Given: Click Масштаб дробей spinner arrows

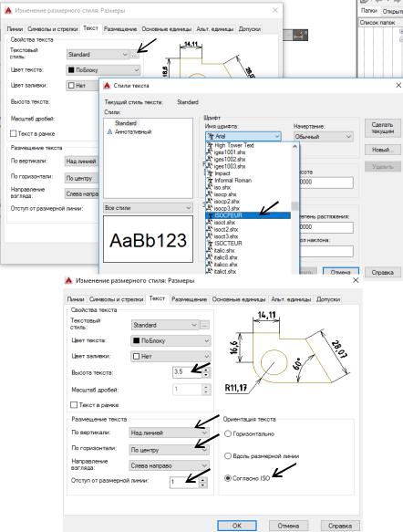Looking at the screenshot, I should pyautogui.click(x=206, y=390).
